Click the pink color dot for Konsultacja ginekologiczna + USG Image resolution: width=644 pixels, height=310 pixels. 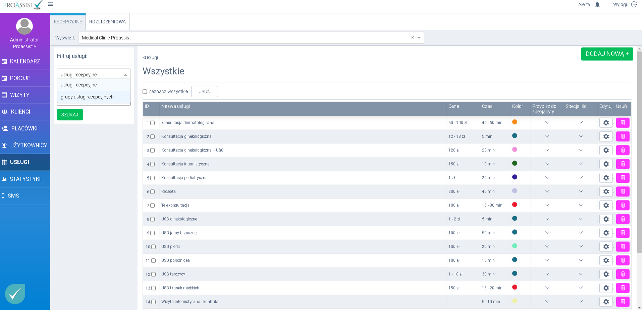click(x=515, y=149)
